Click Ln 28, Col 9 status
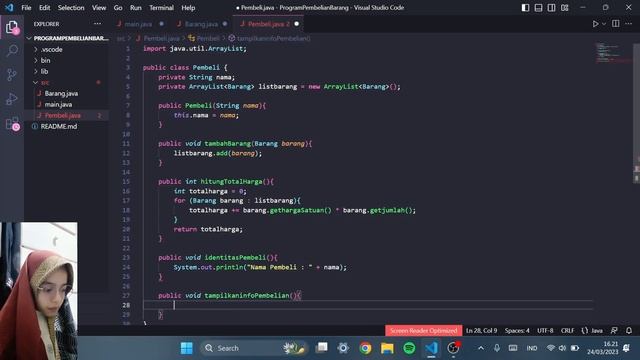The image size is (640, 360). click(x=482, y=331)
